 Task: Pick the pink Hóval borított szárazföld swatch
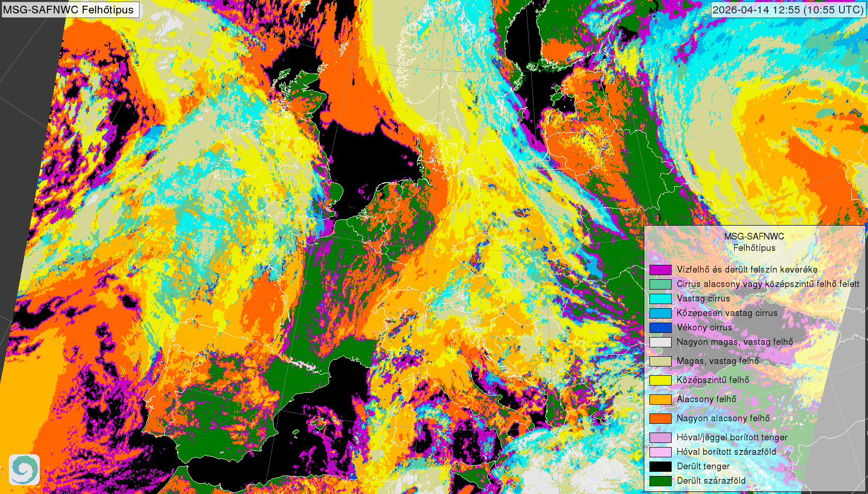pyautogui.click(x=660, y=452)
